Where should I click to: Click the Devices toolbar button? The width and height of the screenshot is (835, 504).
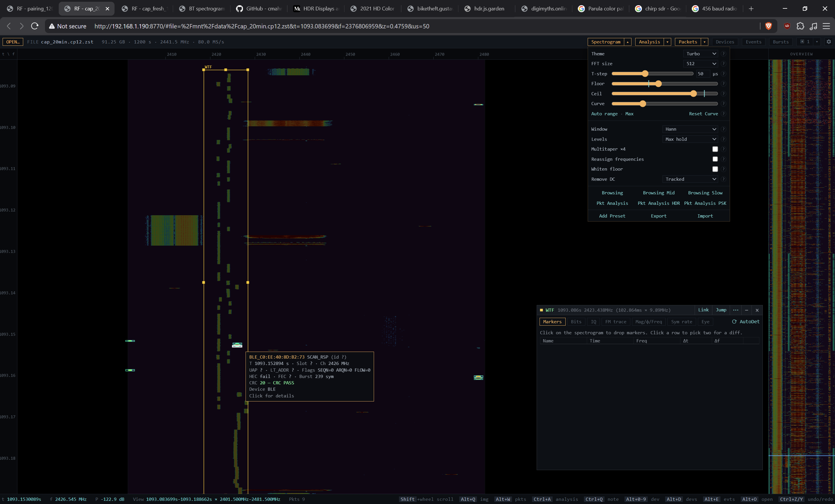pos(725,42)
